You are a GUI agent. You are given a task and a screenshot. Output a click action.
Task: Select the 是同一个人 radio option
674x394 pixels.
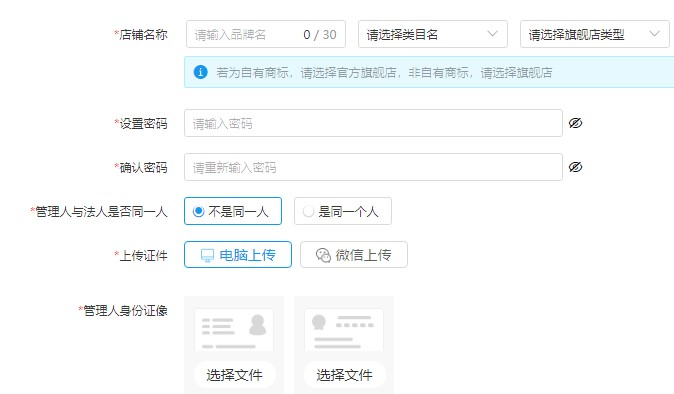[343, 211]
